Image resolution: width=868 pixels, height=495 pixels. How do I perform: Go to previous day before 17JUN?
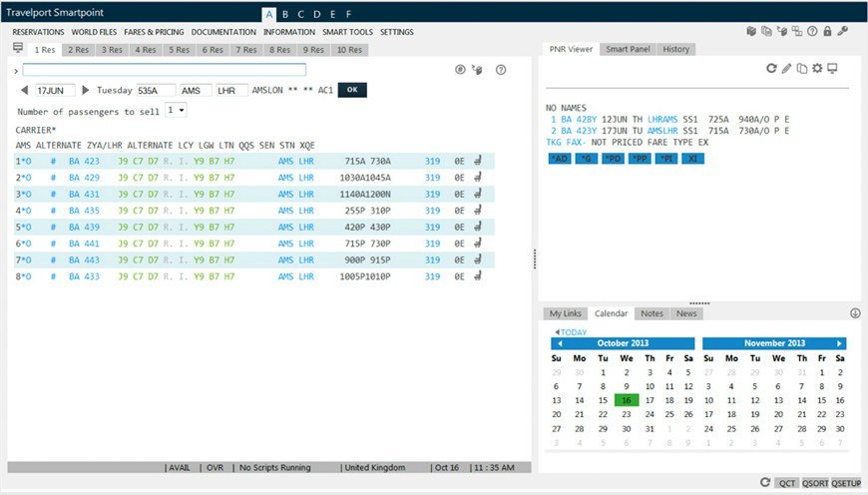[x=24, y=90]
